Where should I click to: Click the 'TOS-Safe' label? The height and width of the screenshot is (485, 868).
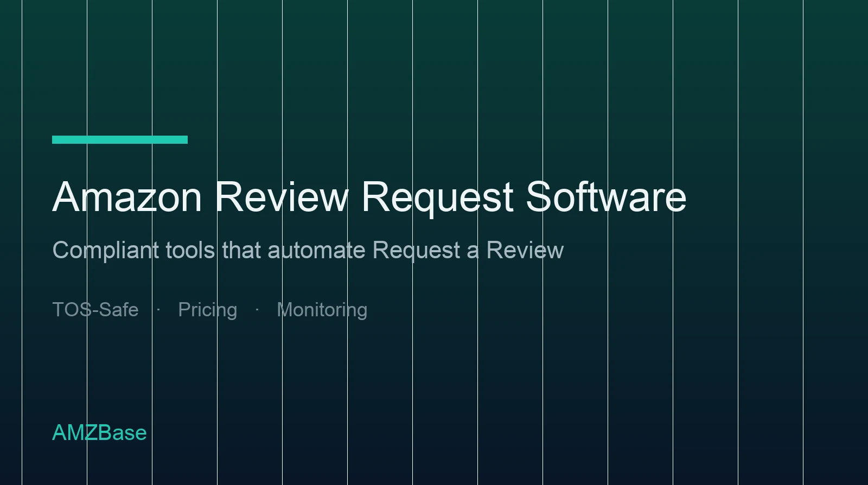pos(95,310)
